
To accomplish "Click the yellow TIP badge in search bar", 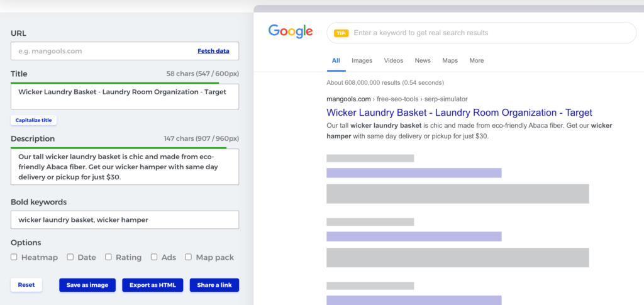I will [x=341, y=33].
